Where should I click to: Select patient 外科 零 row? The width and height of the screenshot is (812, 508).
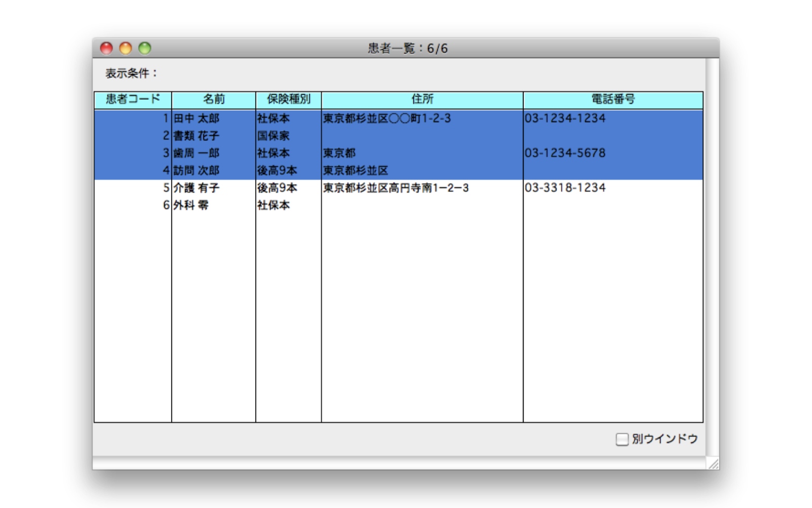tap(191, 205)
